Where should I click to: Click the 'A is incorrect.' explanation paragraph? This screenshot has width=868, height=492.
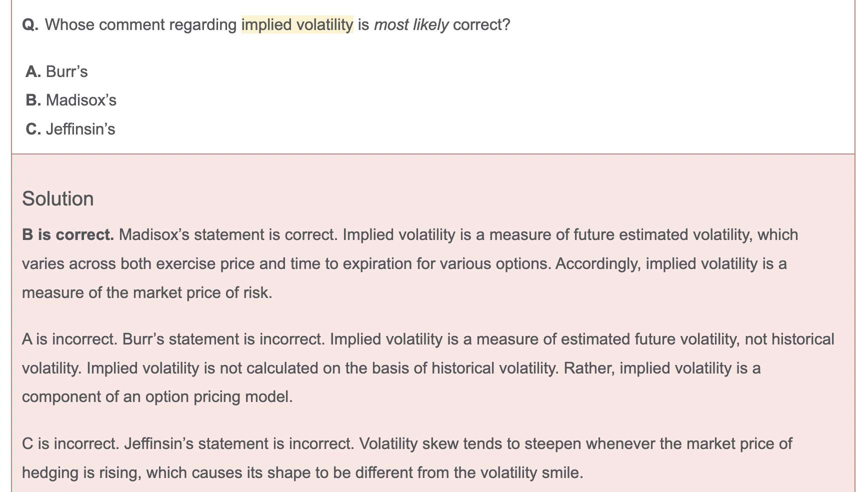click(428, 368)
